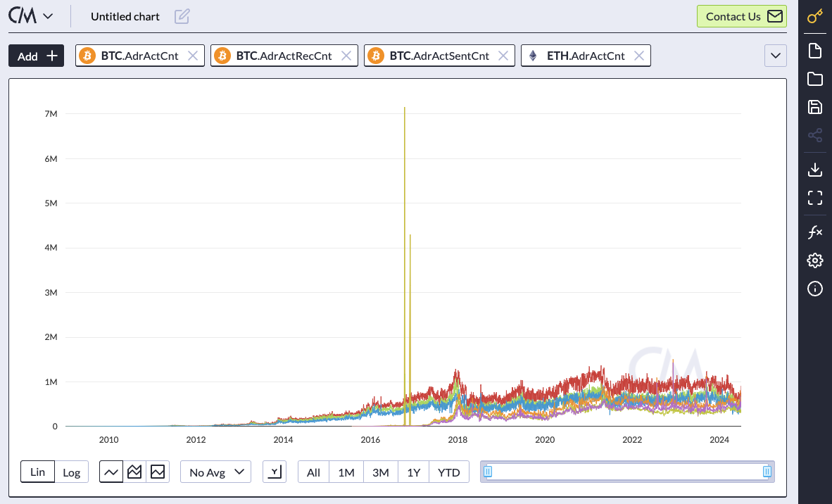This screenshot has width=832, height=504.
Task: Switch the scale to Log
Action: pyautogui.click(x=72, y=472)
